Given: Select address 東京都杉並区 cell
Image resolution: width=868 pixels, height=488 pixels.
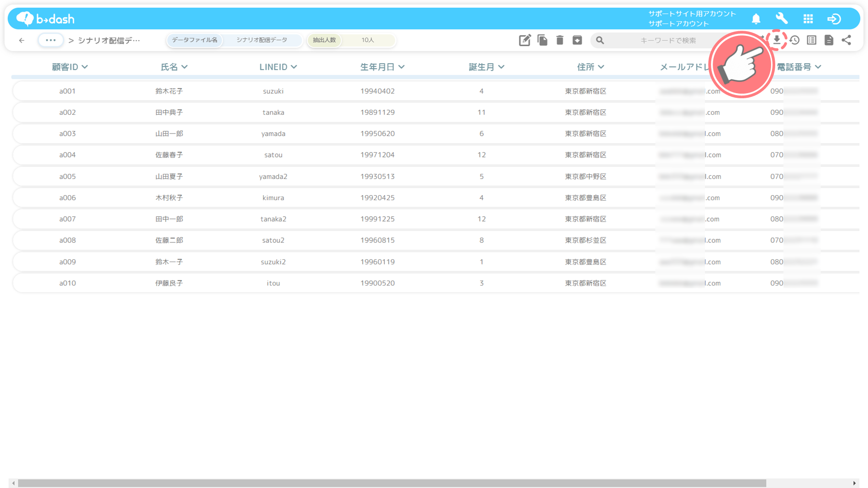Looking at the screenshot, I should (x=586, y=240).
